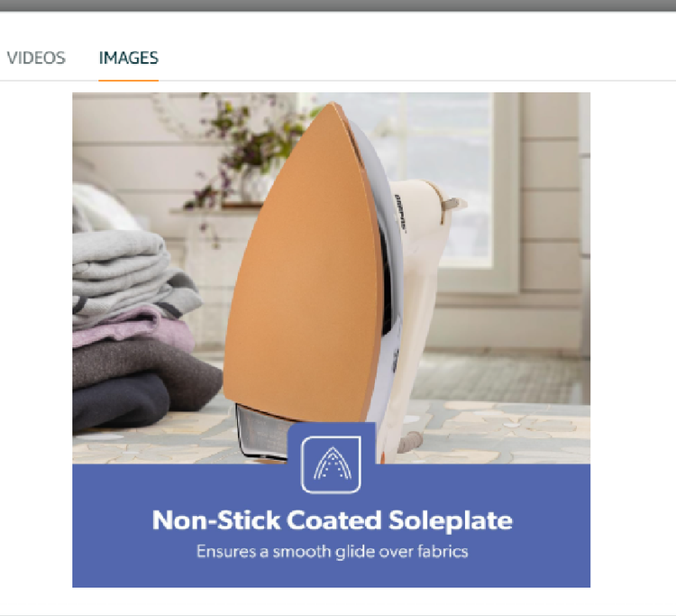This screenshot has height=616, width=676.
Task: Select the IMAGES tab
Action: pyautogui.click(x=129, y=58)
